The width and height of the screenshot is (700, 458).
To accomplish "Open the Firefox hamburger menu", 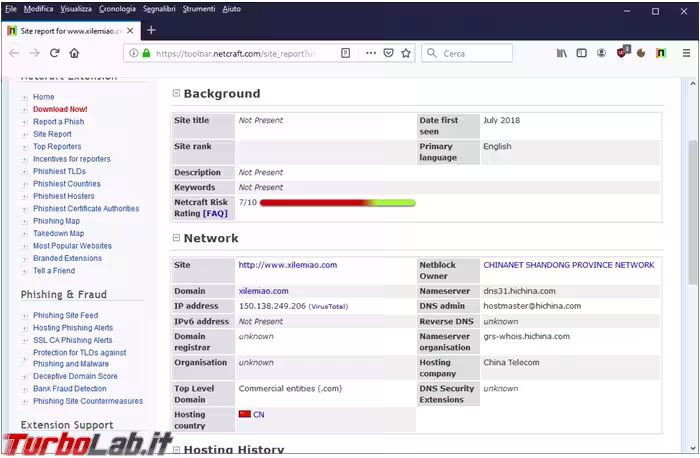I will click(686, 53).
